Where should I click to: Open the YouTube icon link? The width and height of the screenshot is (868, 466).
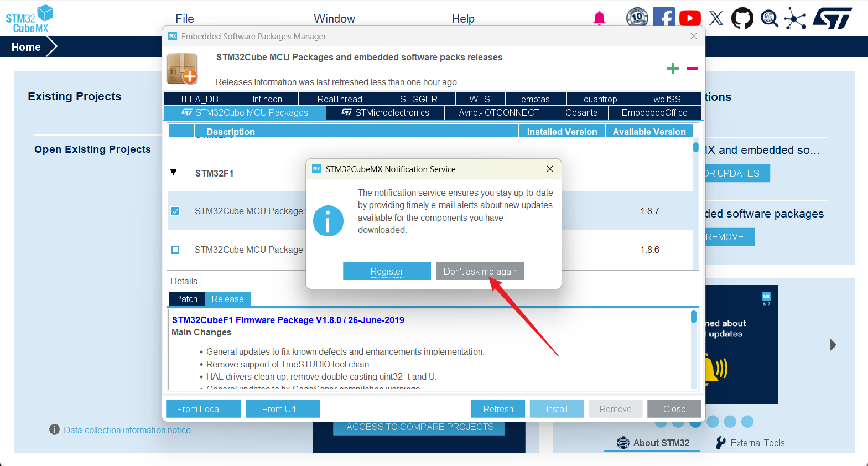click(x=689, y=18)
